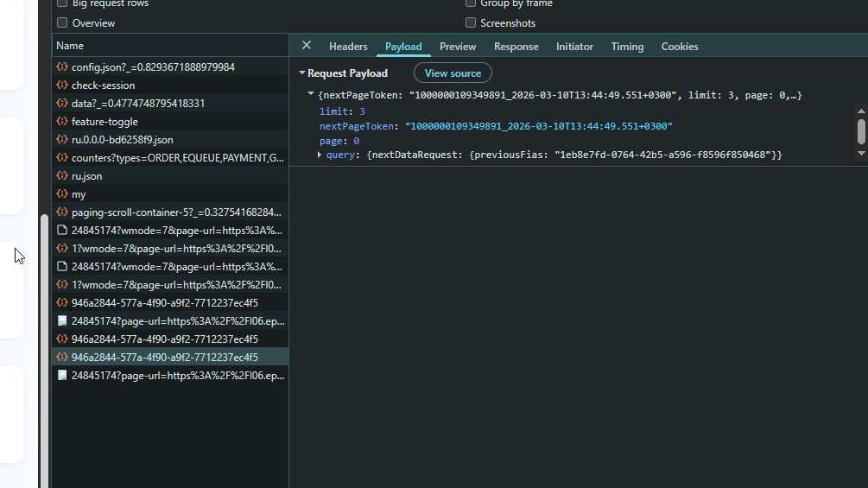The width and height of the screenshot is (868, 488).
Task: Click the ru.json request icon
Action: (62, 176)
